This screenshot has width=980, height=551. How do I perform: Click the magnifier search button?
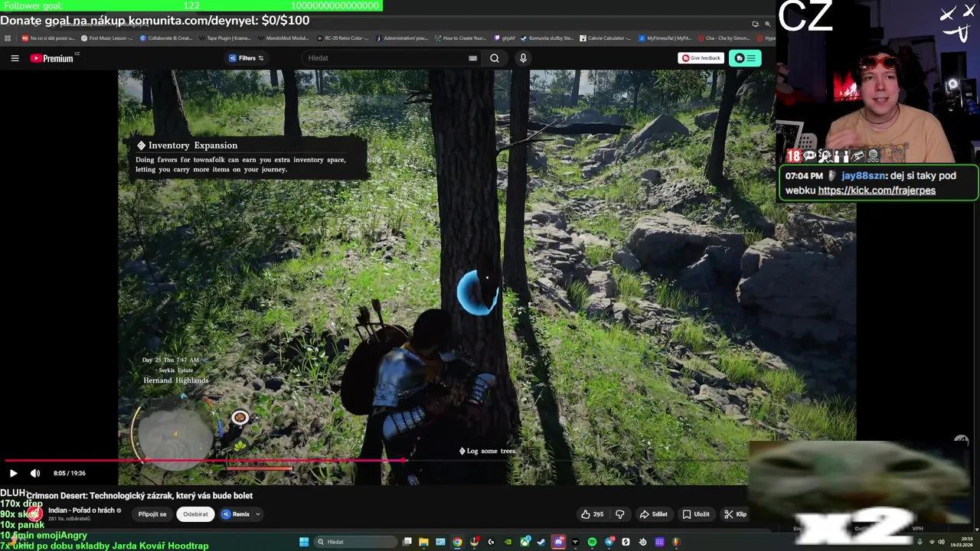pos(495,58)
